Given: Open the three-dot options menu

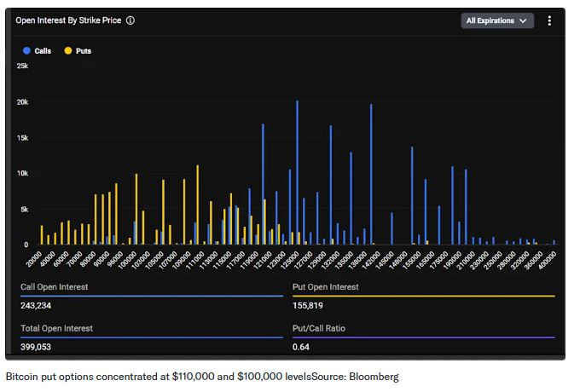Looking at the screenshot, I should pyautogui.click(x=549, y=20).
